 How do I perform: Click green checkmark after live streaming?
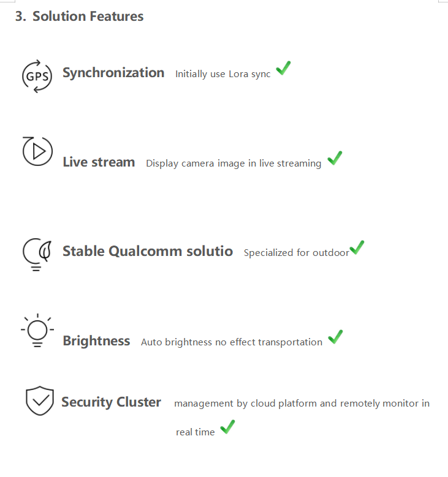click(335, 158)
